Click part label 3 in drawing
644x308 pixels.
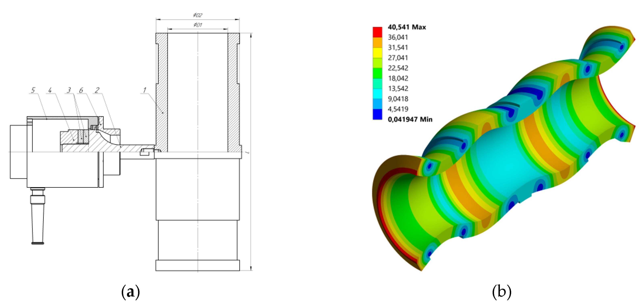tap(69, 90)
